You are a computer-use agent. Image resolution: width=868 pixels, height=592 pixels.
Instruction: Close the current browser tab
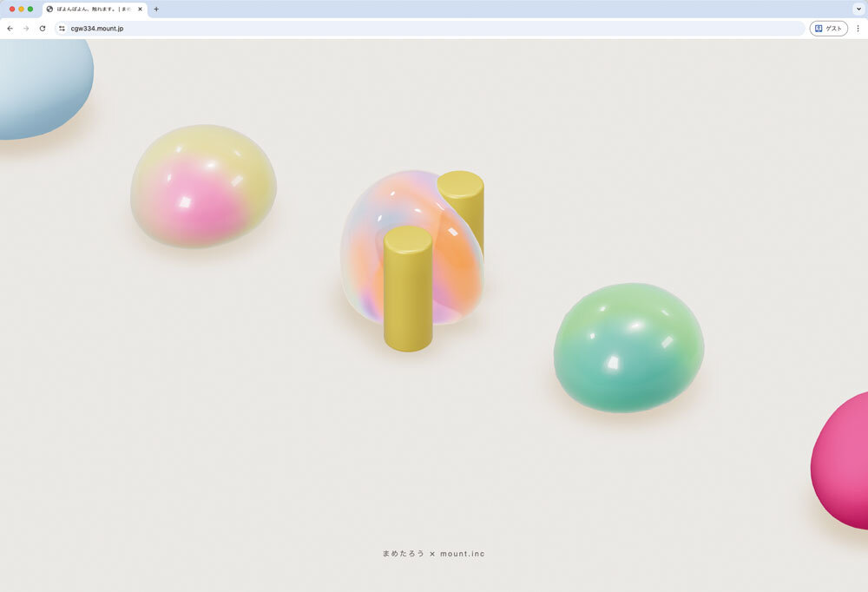140,9
